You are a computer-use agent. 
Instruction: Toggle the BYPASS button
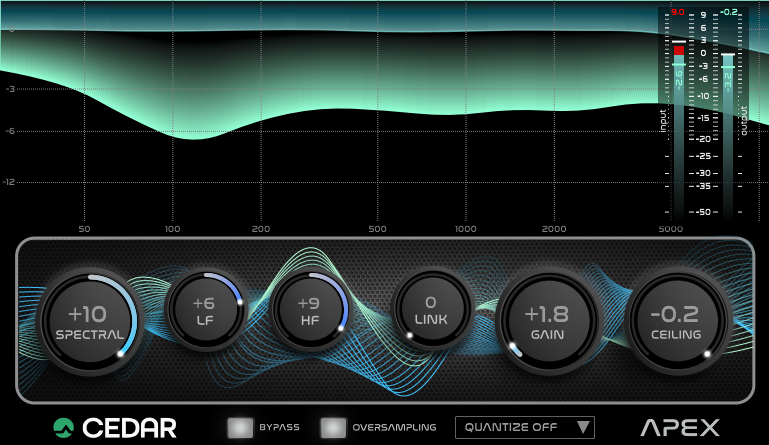click(x=240, y=427)
